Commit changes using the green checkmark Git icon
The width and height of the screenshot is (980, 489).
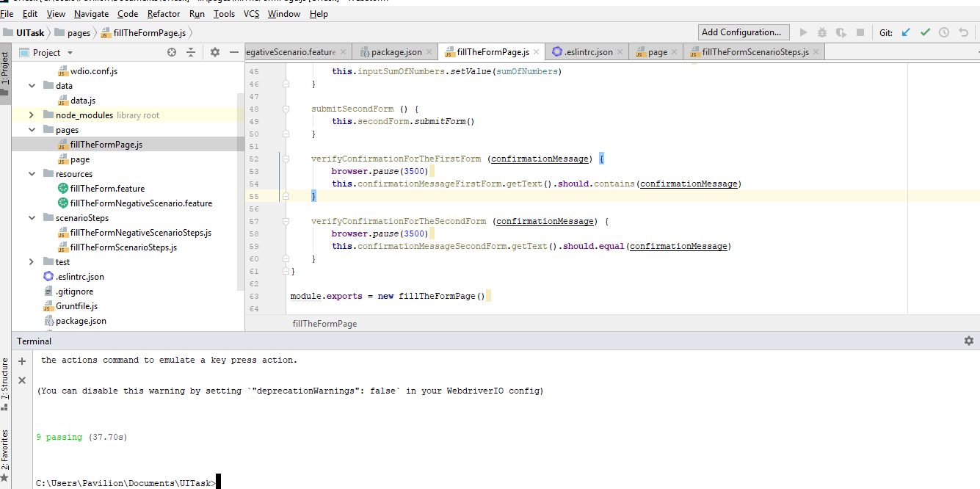tap(925, 32)
